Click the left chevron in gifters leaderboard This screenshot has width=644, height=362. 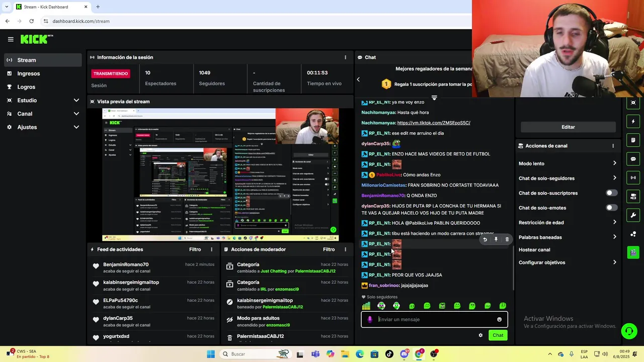(x=358, y=79)
